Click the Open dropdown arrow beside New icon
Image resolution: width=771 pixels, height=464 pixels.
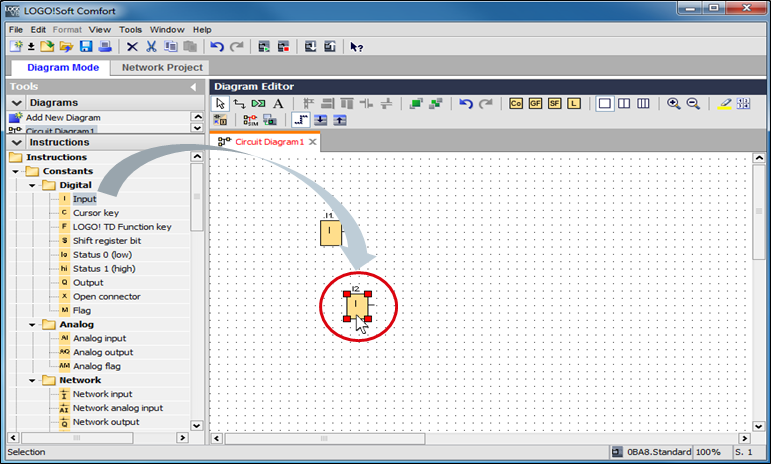point(31,47)
